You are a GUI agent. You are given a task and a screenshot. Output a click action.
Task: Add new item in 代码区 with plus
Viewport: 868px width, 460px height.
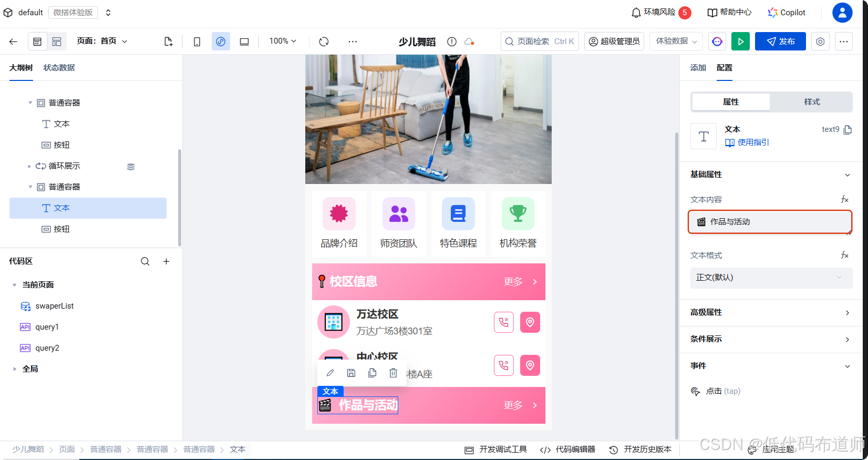pos(166,261)
